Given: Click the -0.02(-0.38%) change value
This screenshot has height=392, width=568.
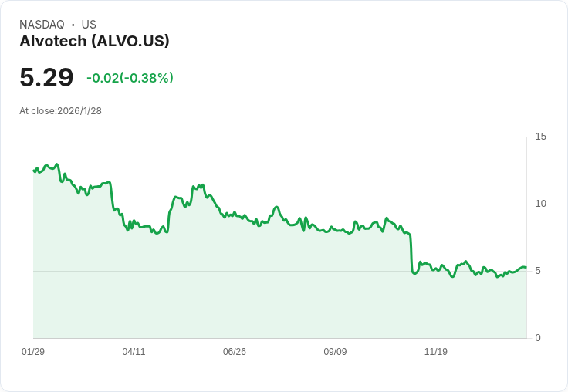Looking at the screenshot, I should coord(130,78).
